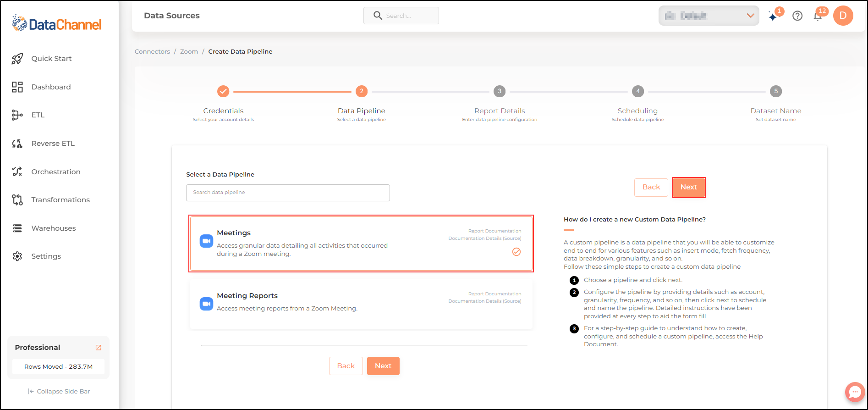
Task: Click step 4 Scheduling marker
Action: [638, 91]
